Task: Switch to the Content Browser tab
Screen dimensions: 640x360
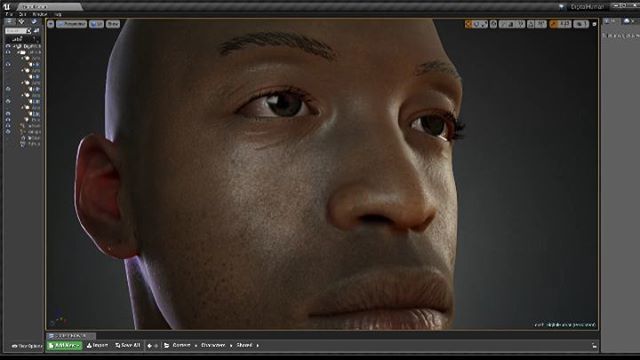Action: coord(71,336)
